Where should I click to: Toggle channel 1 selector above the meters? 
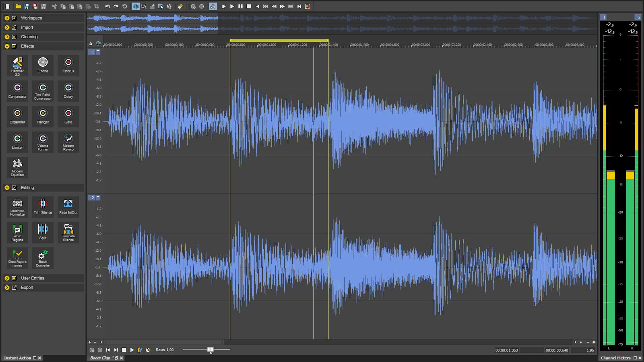(604, 17)
